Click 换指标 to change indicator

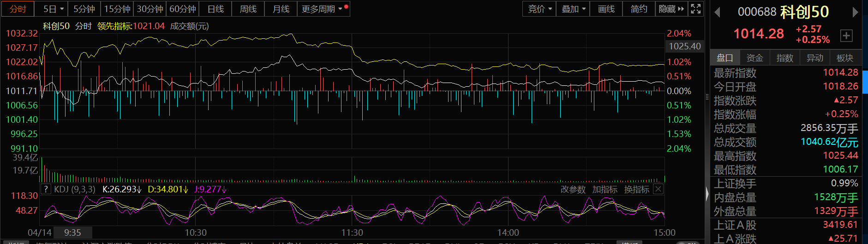click(636, 189)
